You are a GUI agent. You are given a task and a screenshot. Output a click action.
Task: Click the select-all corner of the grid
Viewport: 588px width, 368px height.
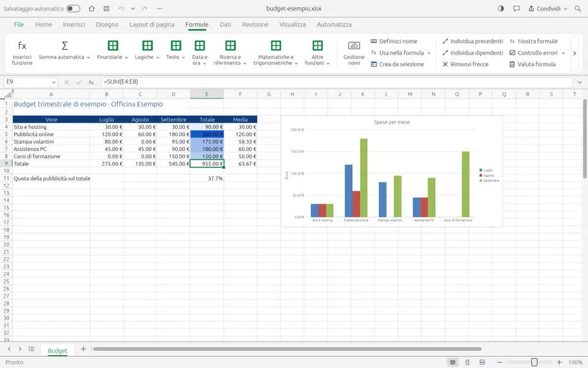[x=6, y=94]
